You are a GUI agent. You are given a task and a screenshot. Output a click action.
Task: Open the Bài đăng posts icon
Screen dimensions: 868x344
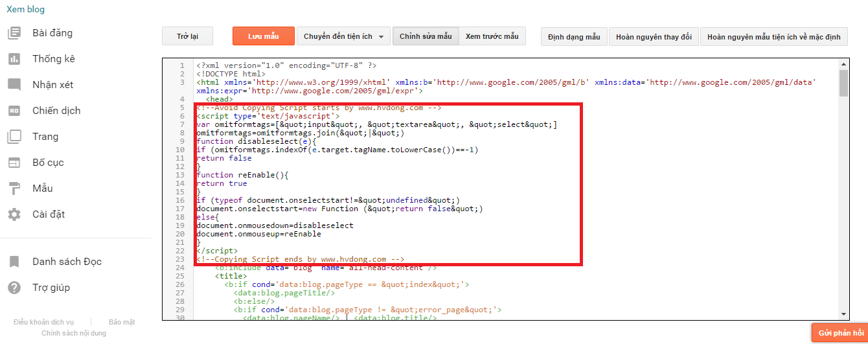pyautogui.click(x=14, y=33)
